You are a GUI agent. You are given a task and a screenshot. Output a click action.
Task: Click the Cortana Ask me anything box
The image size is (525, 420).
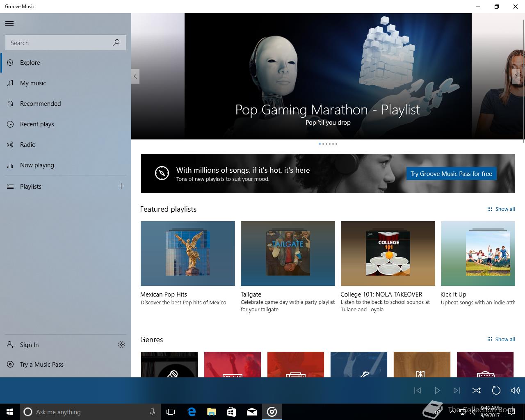tap(89, 412)
